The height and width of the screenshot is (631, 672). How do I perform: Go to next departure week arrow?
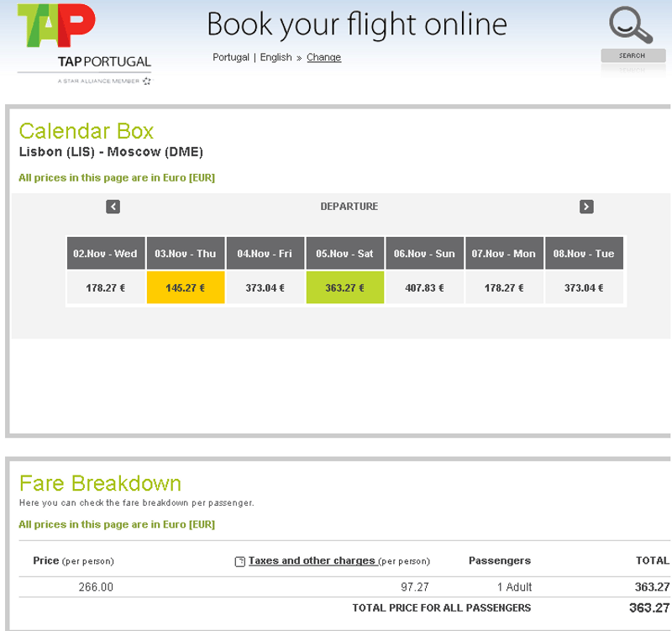tap(586, 207)
